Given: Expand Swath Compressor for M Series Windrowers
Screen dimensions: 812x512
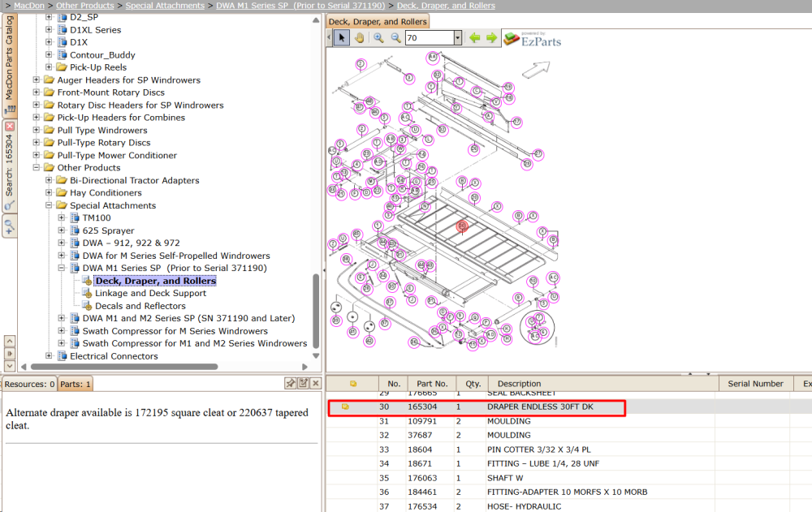Looking at the screenshot, I should 61,330.
